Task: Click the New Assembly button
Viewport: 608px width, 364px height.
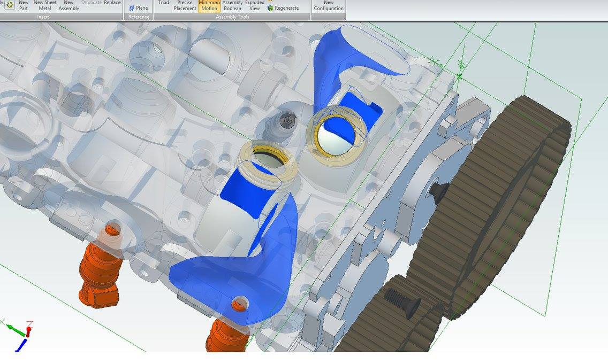Action: [69, 5]
